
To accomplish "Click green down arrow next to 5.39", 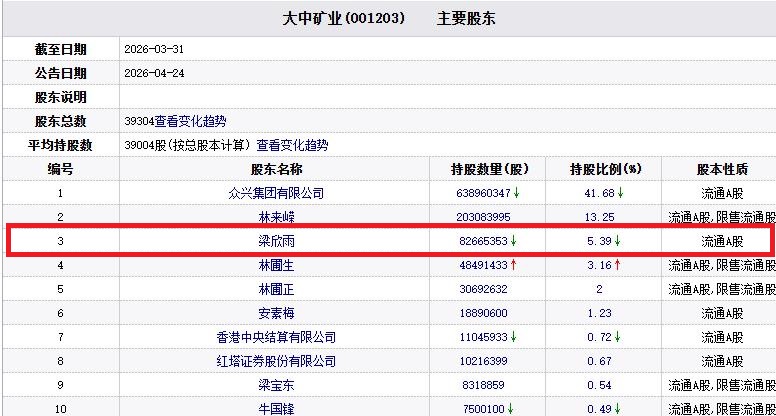I will point(617,241).
